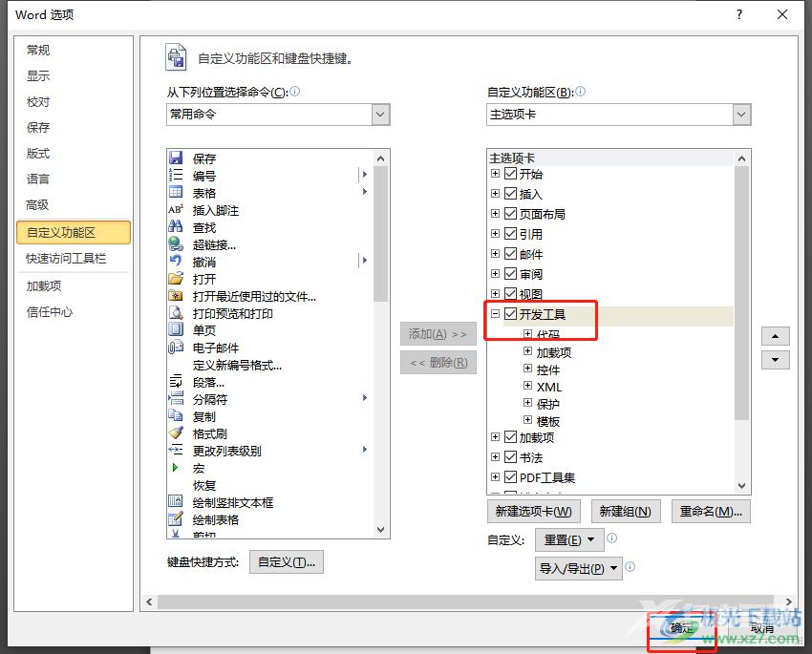Move selected tab down with arrow button
This screenshot has width=812, height=654.
click(x=776, y=360)
